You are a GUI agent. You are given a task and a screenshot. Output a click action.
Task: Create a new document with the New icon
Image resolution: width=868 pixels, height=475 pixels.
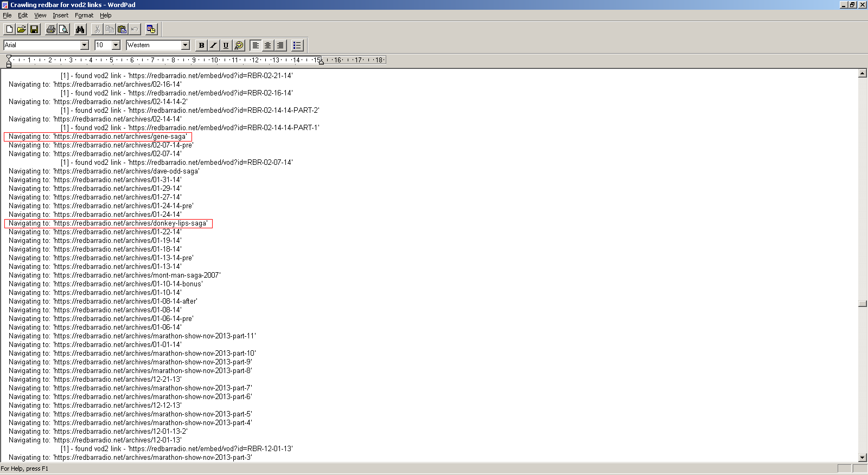tap(9, 29)
